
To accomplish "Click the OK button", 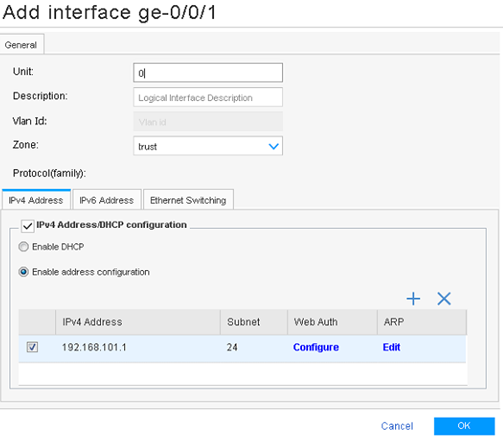I will click(x=464, y=426).
